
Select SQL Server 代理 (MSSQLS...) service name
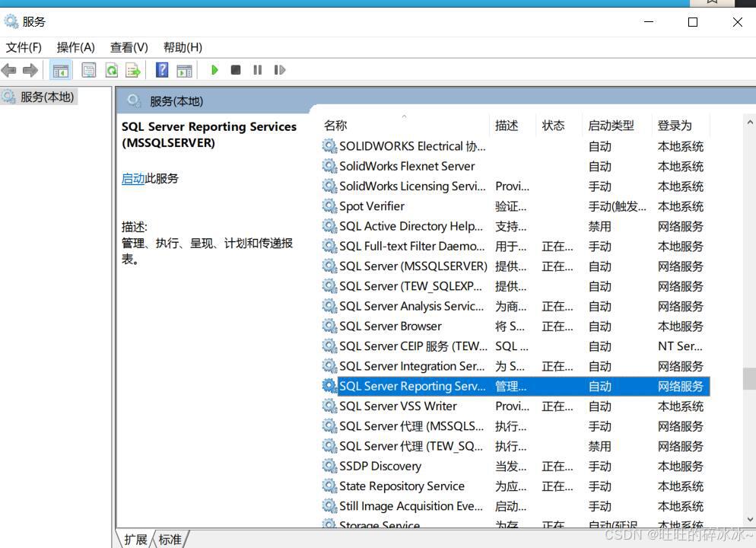[411, 426]
